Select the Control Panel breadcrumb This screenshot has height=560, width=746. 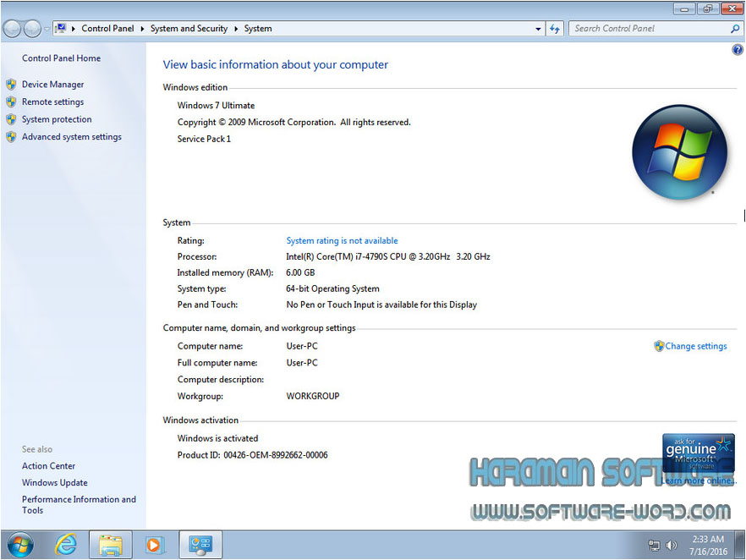(x=107, y=29)
